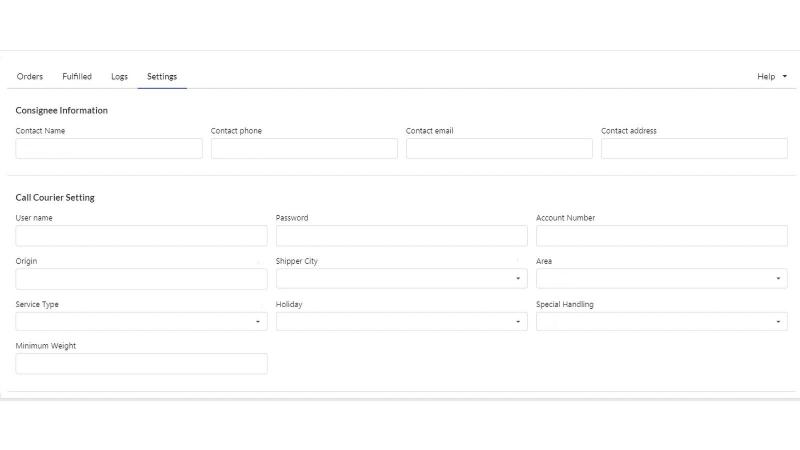This screenshot has width=800, height=450.
Task: Switch to the Fulfilled tab
Action: 77,77
